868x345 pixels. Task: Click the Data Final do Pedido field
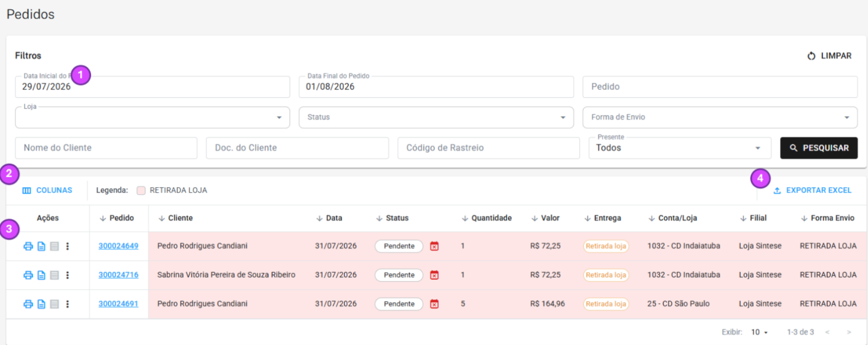pos(436,87)
